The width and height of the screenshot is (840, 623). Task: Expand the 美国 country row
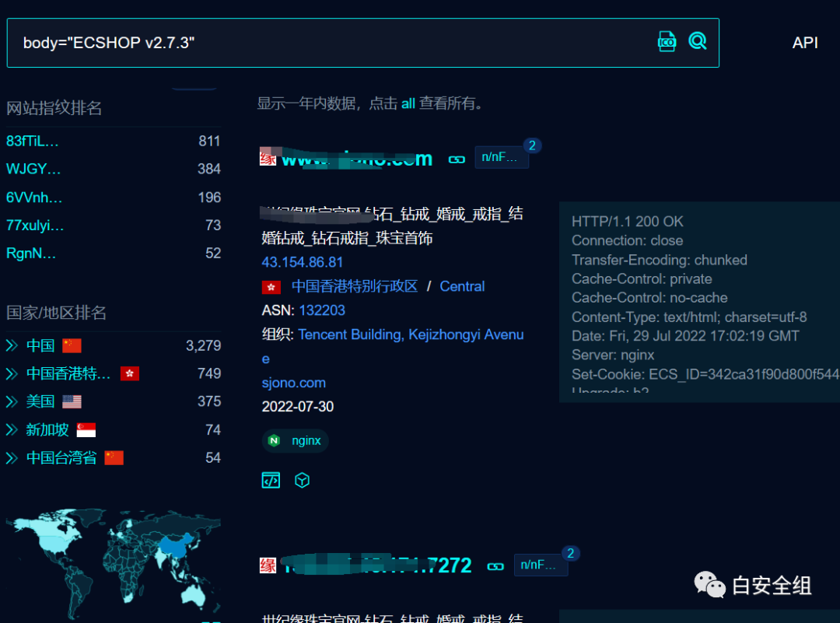pyautogui.click(x=12, y=401)
